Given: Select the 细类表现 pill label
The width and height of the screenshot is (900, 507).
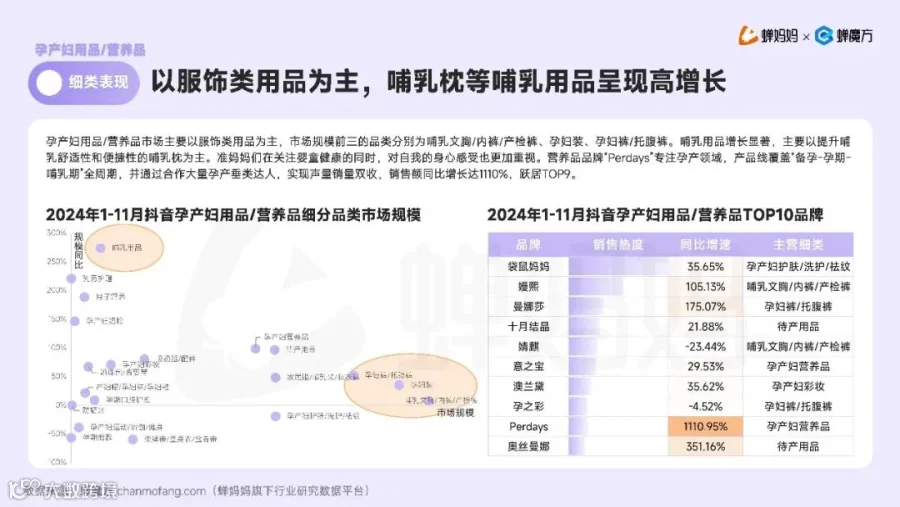Looking at the screenshot, I should [x=98, y=82].
